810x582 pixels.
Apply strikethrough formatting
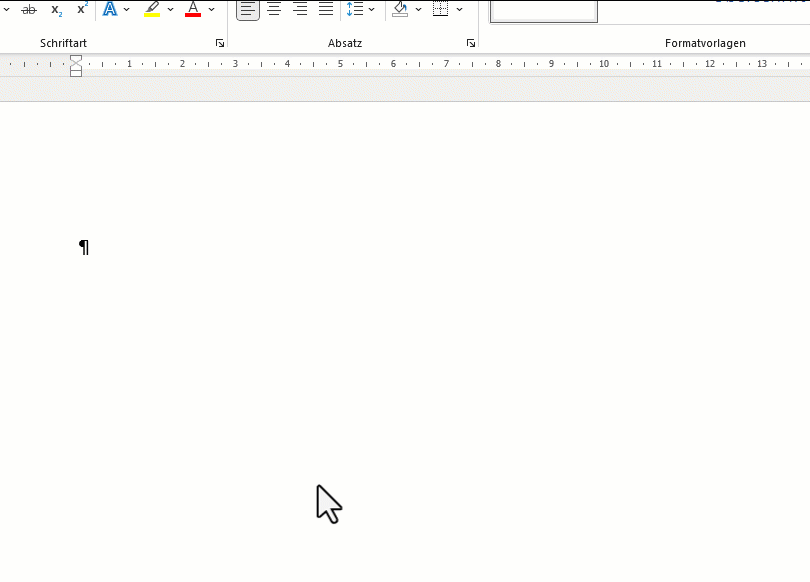29,9
